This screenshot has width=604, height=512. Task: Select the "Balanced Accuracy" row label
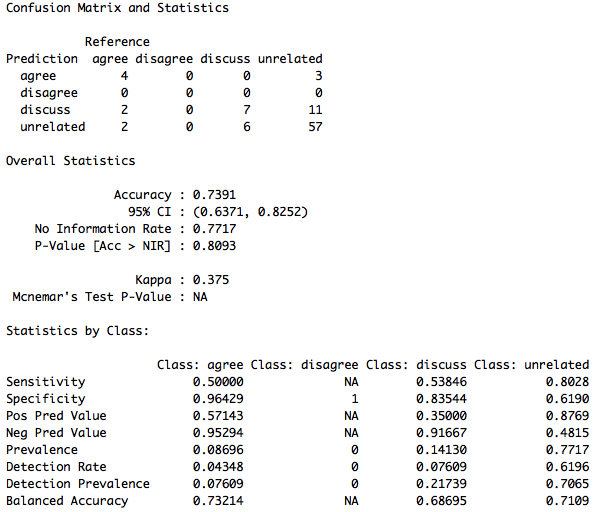click(x=67, y=501)
